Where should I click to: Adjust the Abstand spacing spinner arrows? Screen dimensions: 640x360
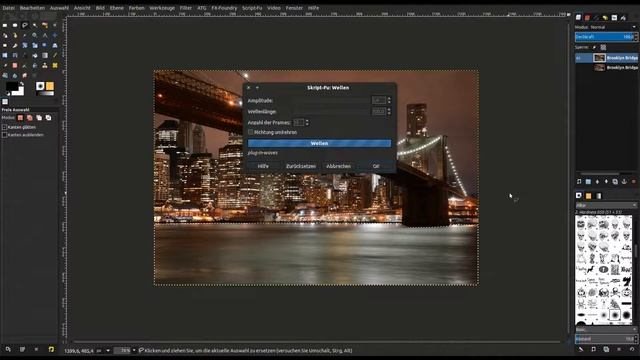coord(636,339)
